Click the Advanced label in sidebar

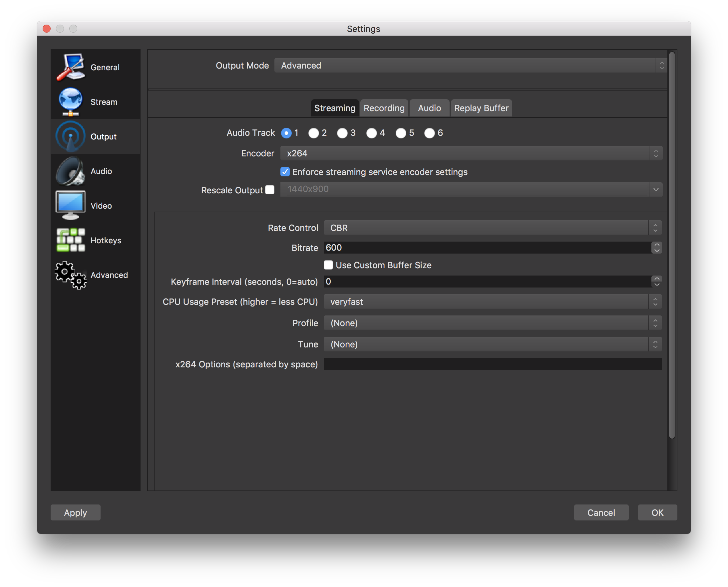pyautogui.click(x=109, y=275)
